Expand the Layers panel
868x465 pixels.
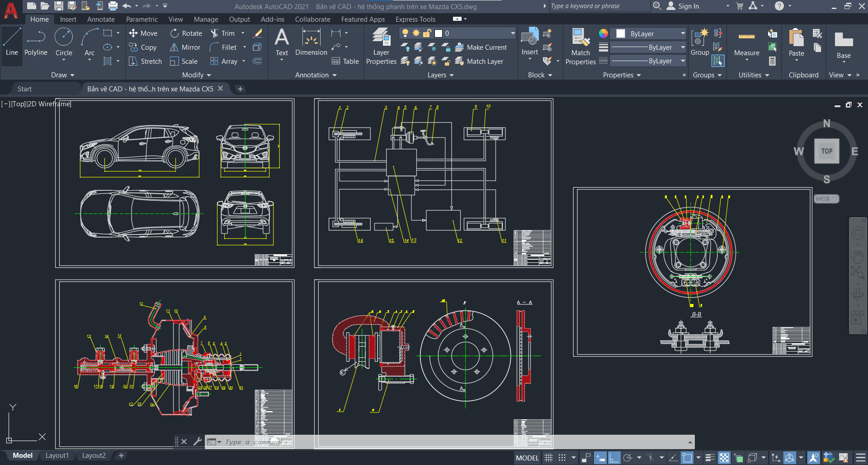coord(440,75)
